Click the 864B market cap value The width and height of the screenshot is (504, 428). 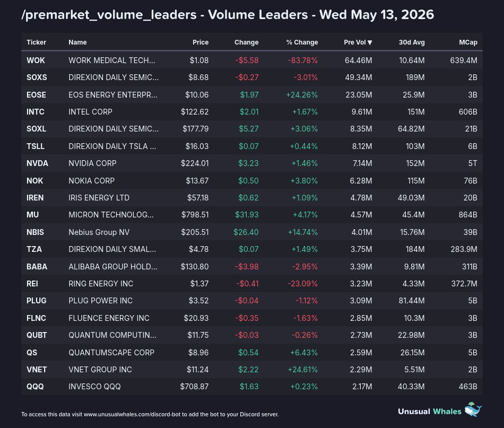point(468,215)
